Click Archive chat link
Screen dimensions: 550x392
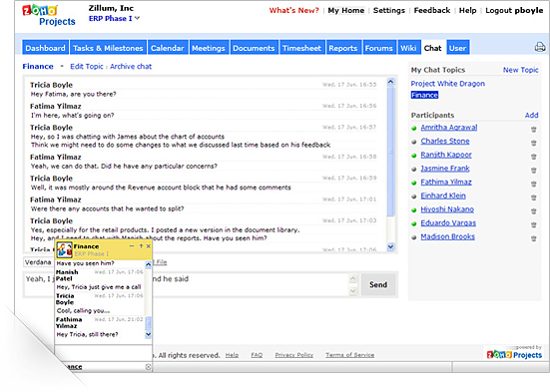tap(131, 66)
